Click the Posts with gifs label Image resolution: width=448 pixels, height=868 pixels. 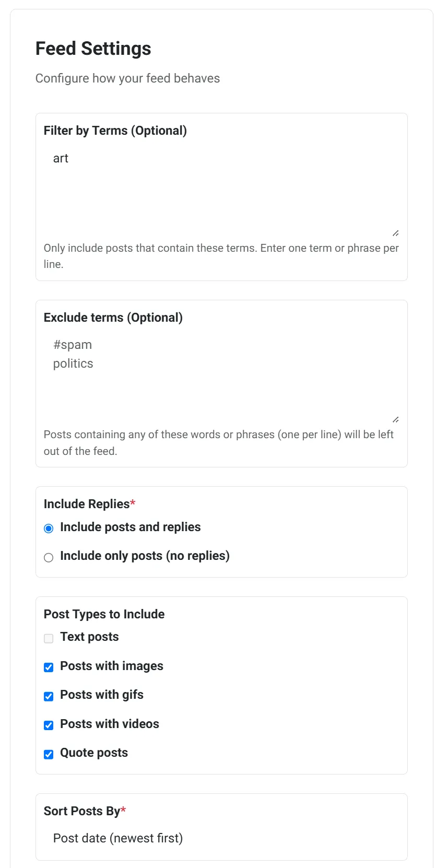point(102,695)
